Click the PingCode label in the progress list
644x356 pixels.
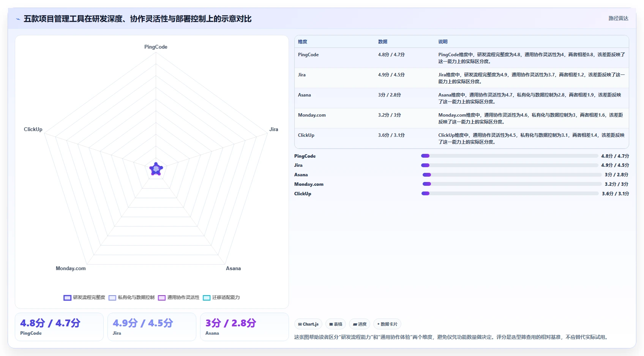click(x=305, y=156)
